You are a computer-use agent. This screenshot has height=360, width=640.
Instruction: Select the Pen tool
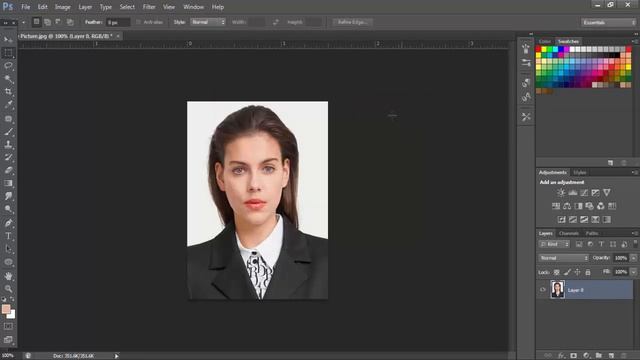point(8,223)
